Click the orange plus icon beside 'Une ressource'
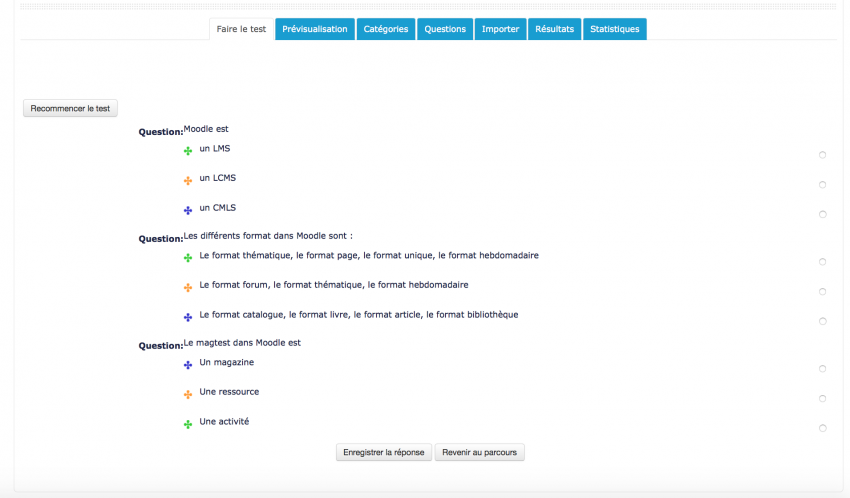 click(188, 395)
